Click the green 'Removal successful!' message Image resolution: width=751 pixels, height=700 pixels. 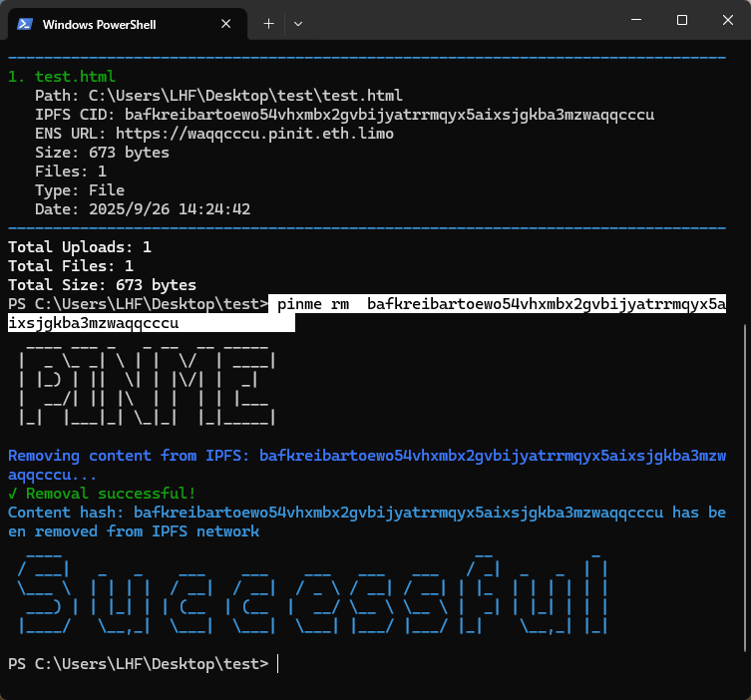coord(102,494)
